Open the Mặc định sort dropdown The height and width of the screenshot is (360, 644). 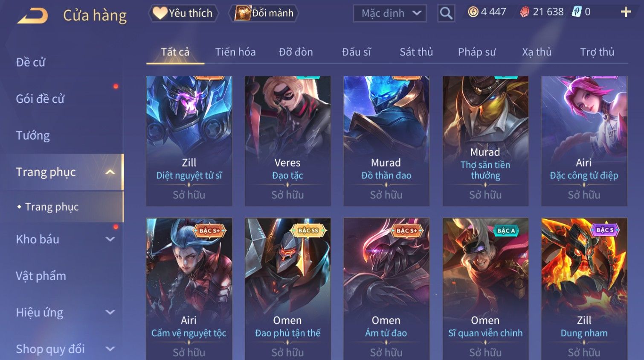click(390, 13)
